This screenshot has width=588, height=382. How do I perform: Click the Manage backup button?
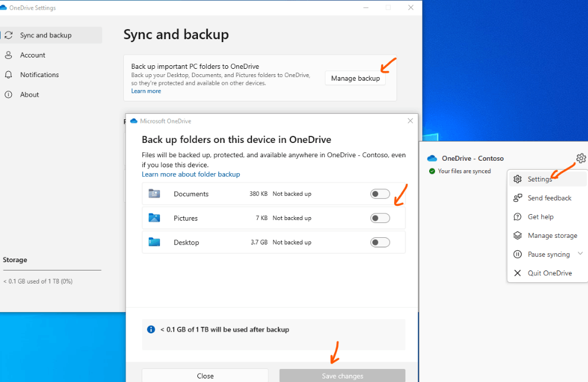355,78
